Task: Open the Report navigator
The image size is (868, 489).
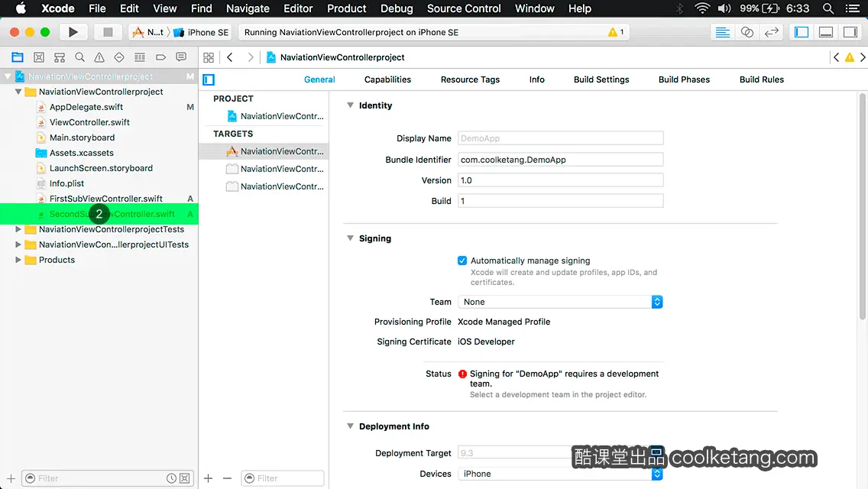Action: (181, 57)
